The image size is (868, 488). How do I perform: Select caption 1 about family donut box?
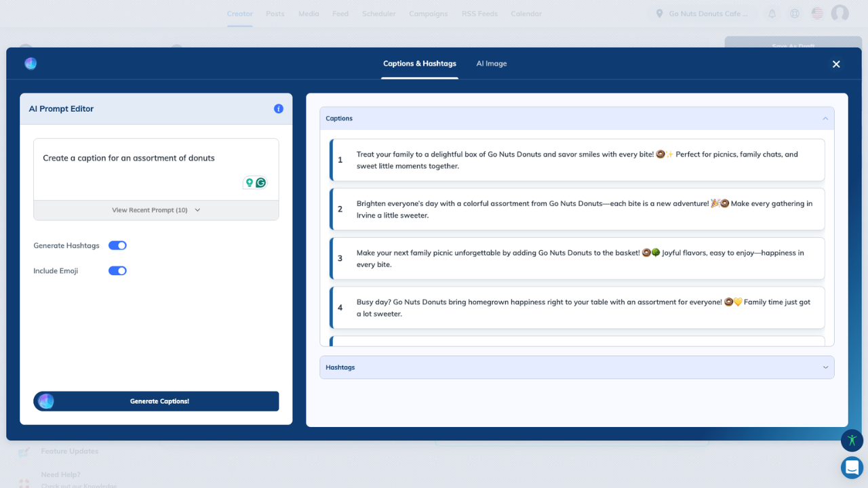pos(576,160)
